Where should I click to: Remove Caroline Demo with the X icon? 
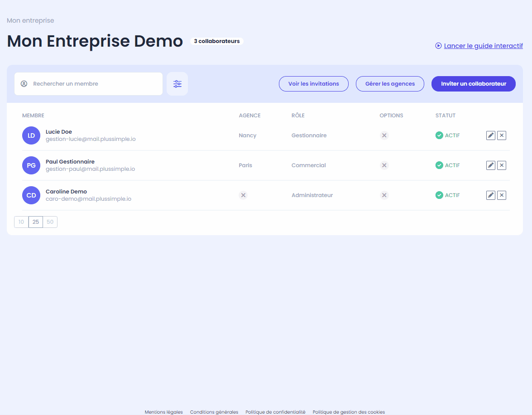502,195
